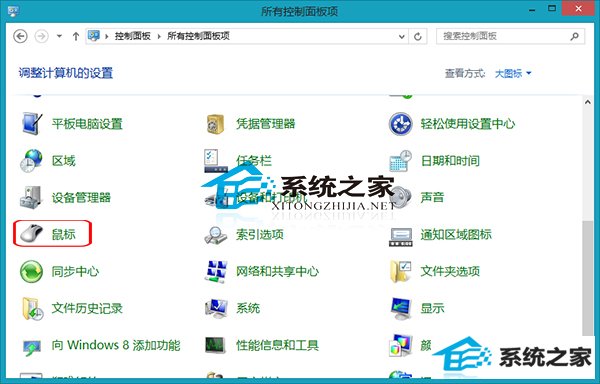Click the 区域 text link
Screen dimensions: 600x384
(64, 161)
